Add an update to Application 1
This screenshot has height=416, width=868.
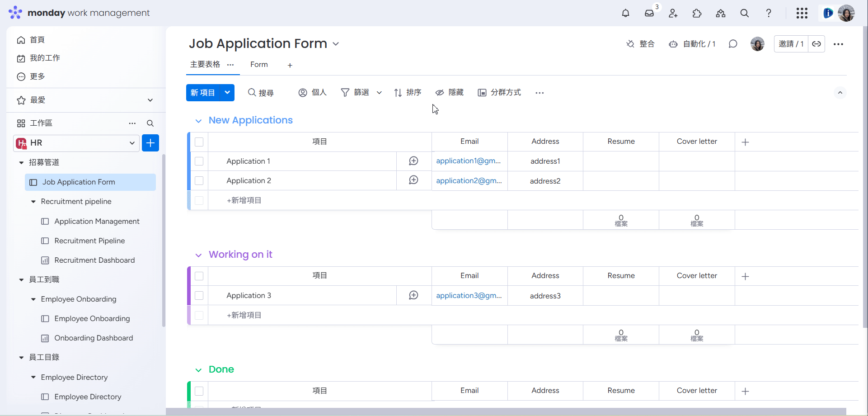point(413,161)
